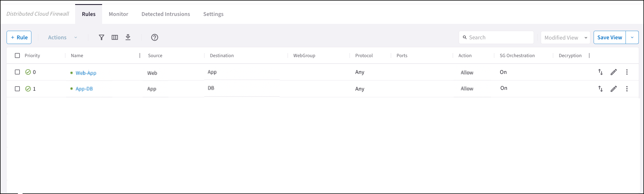The width and height of the screenshot is (644, 194).
Task: Click the Distributed Cloud Firewall title
Action: (x=38, y=14)
